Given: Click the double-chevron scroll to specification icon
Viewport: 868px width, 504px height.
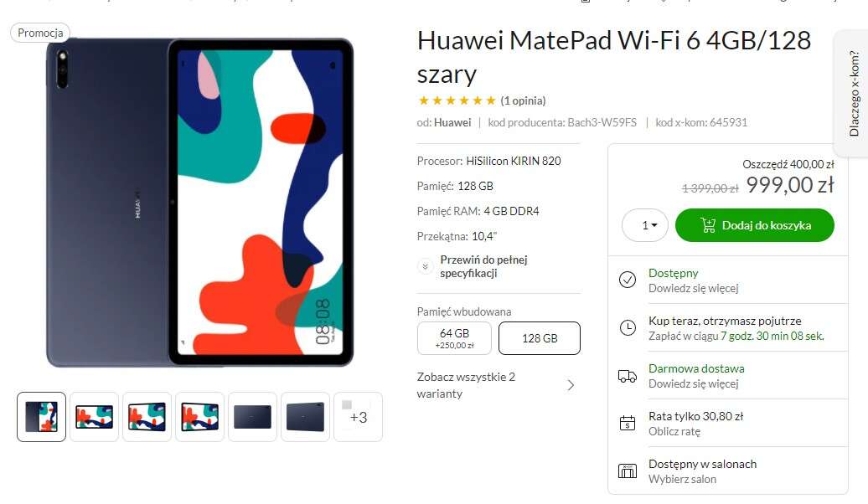Looking at the screenshot, I should (x=425, y=267).
